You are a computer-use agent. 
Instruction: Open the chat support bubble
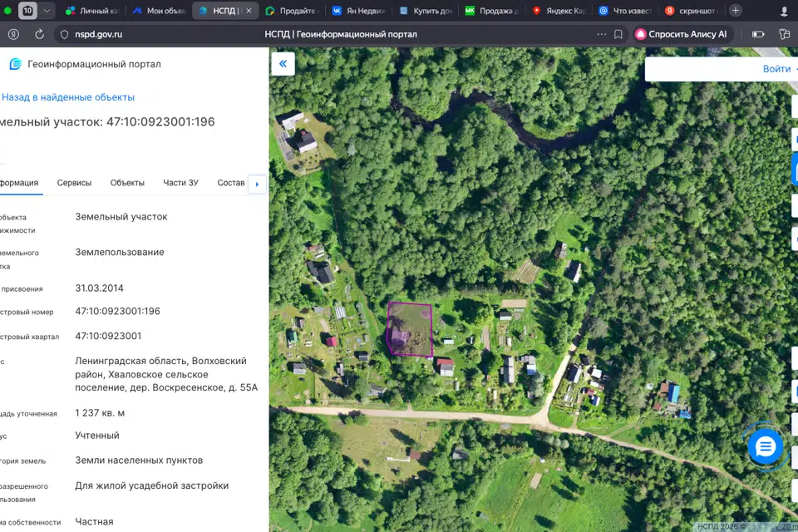click(x=765, y=447)
